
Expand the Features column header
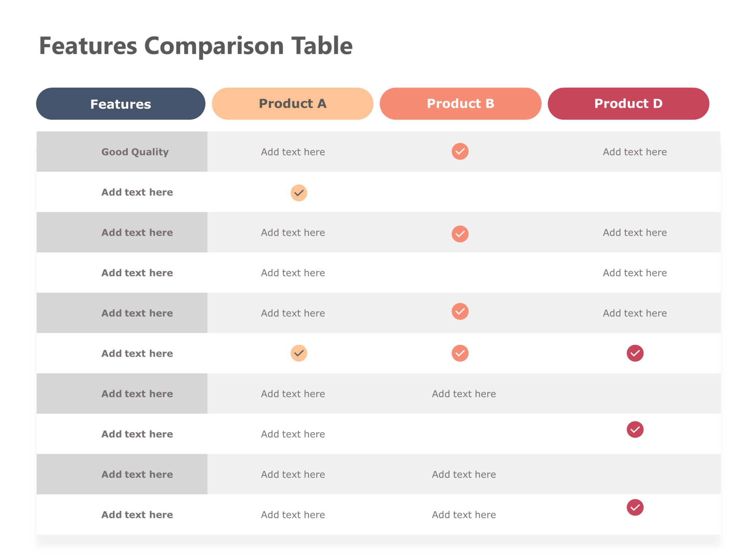(120, 102)
